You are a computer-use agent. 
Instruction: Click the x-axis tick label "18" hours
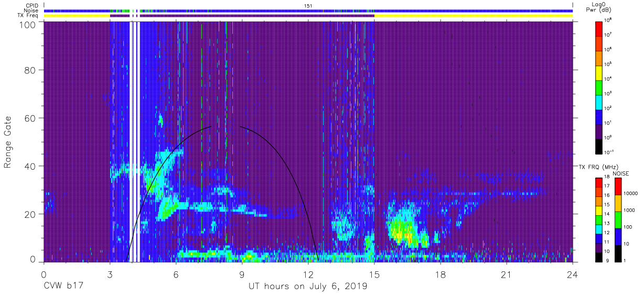441,275
